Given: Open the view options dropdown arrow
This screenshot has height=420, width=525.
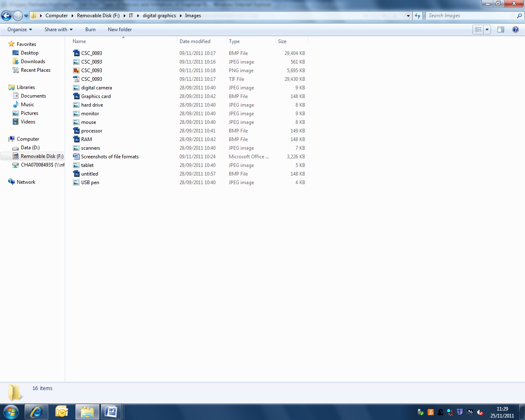Looking at the screenshot, I should pos(487,30).
